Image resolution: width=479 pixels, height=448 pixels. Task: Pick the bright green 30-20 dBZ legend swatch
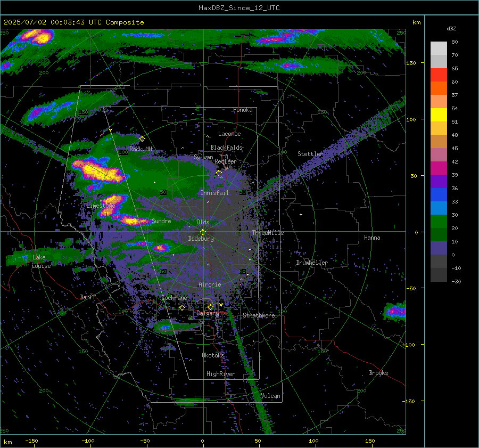coord(439,222)
